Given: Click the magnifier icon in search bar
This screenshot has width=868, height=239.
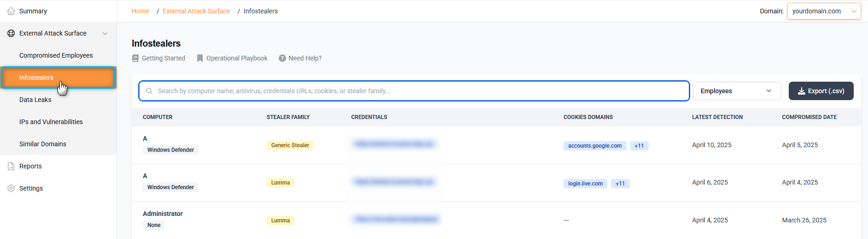Looking at the screenshot, I should (149, 91).
